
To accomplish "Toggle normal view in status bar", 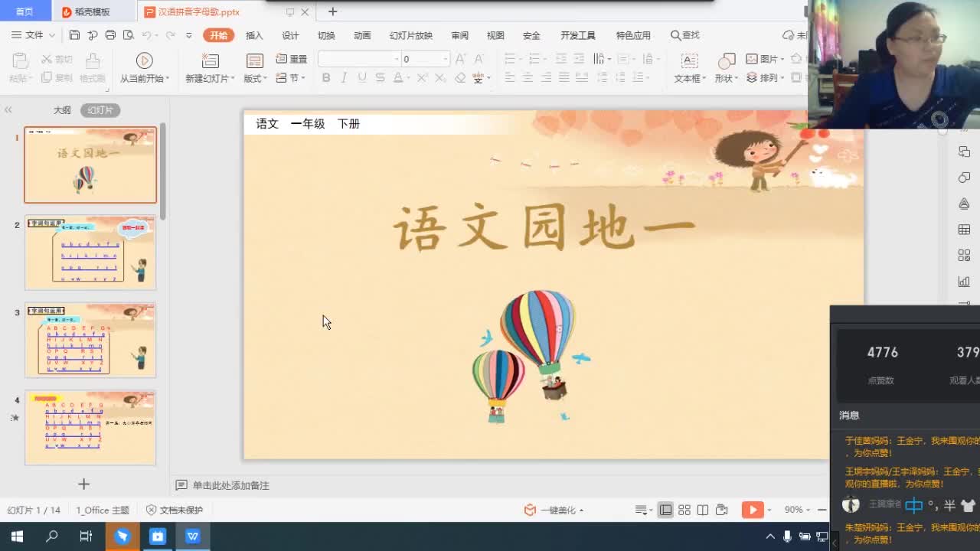I will point(666,510).
